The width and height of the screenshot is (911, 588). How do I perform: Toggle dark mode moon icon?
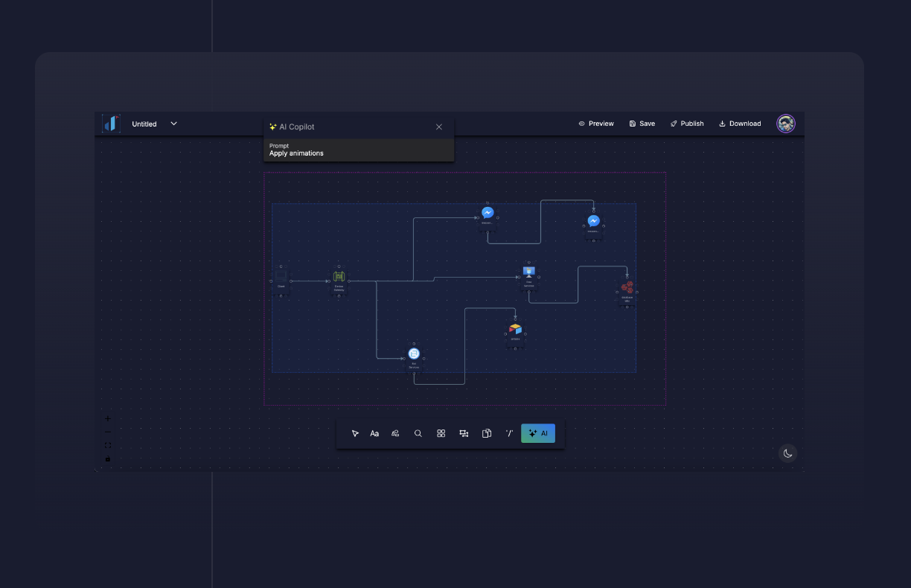click(787, 453)
